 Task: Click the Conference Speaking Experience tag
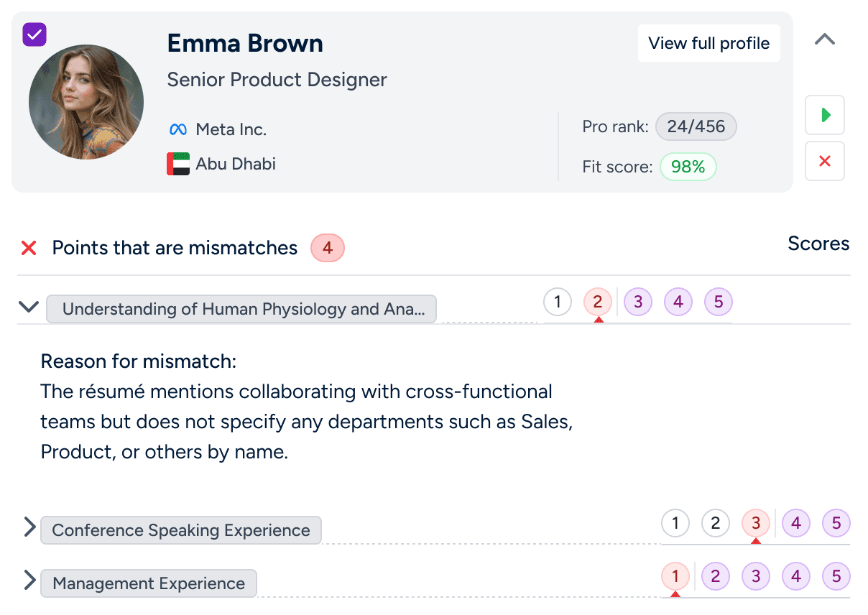pos(181,530)
